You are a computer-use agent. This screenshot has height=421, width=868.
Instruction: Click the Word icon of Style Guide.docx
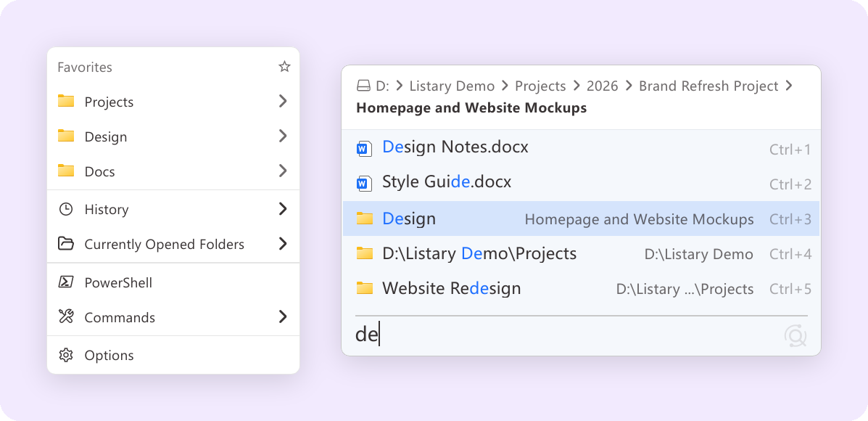tap(364, 183)
